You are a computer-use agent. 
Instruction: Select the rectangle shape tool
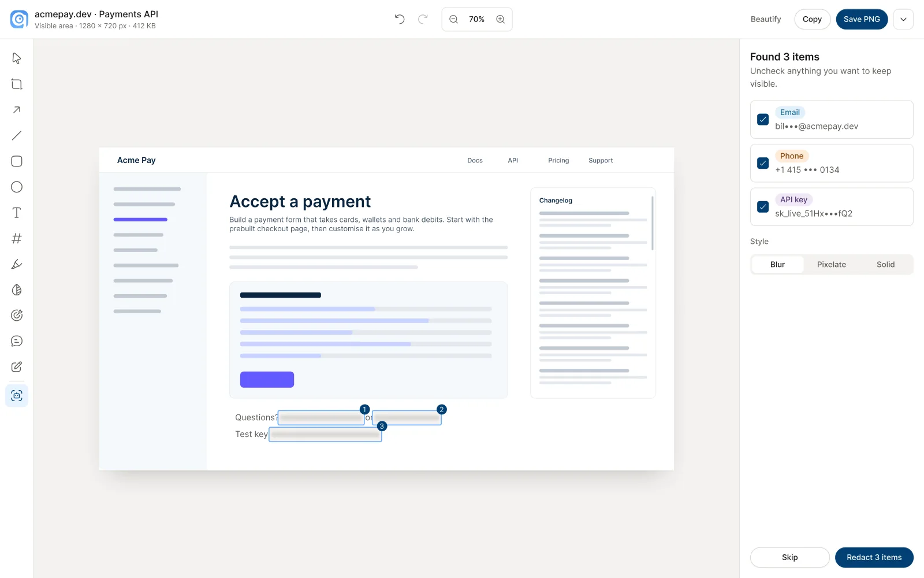pyautogui.click(x=17, y=161)
